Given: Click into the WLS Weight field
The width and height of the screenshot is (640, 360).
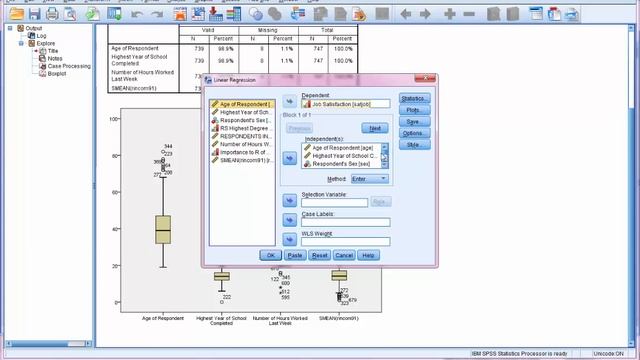Looking at the screenshot, I should click(x=345, y=242).
